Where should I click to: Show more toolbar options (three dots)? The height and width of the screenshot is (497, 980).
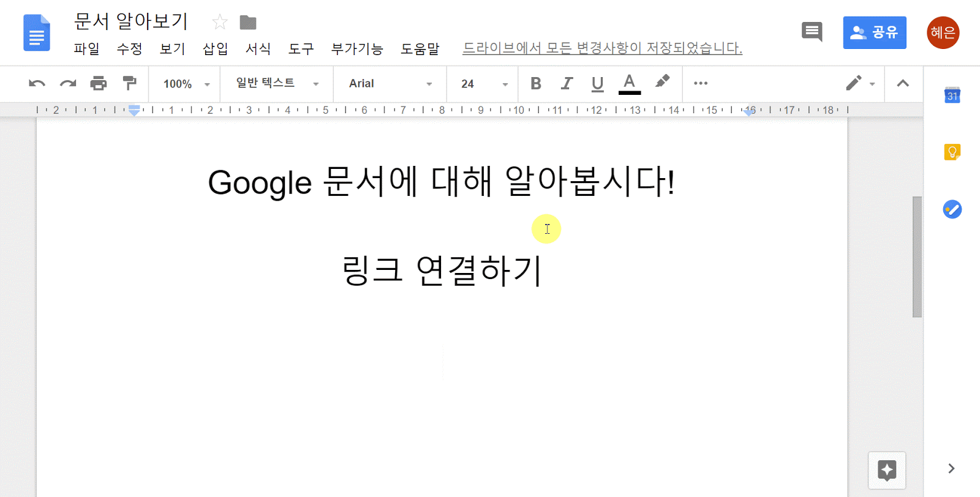point(701,83)
